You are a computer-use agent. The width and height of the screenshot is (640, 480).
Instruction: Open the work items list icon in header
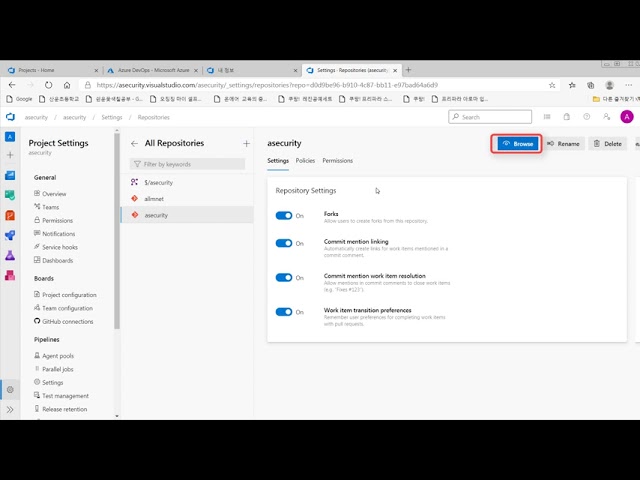click(x=547, y=117)
